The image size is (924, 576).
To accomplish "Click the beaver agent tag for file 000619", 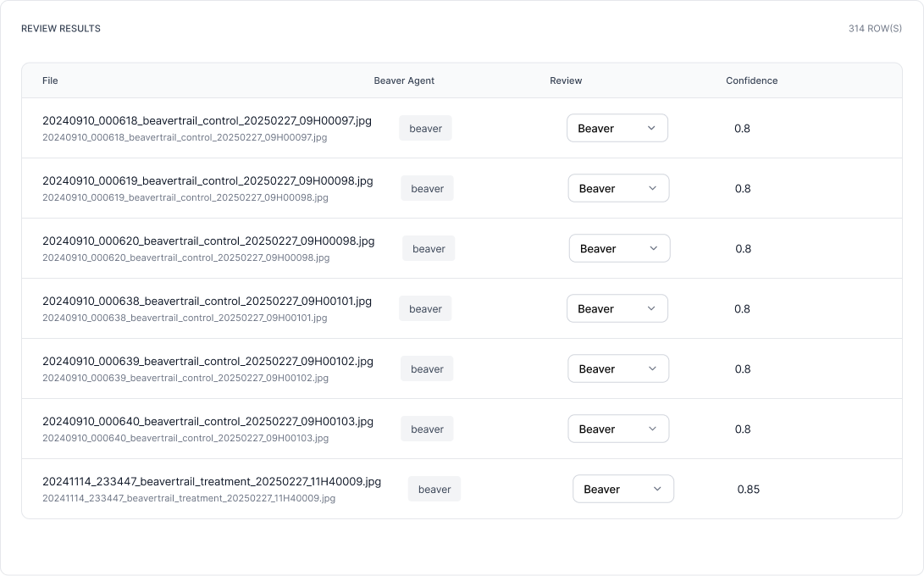I will click(x=428, y=189).
